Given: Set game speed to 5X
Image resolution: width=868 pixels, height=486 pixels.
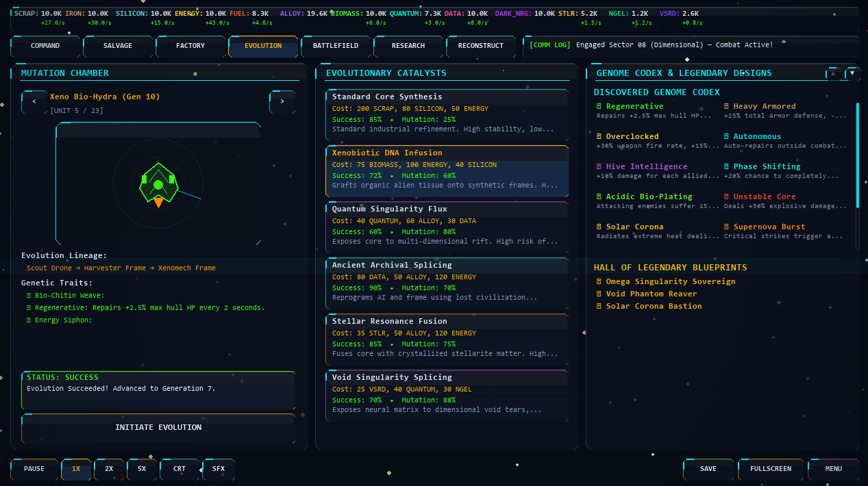Looking at the screenshot, I should [142, 470].
